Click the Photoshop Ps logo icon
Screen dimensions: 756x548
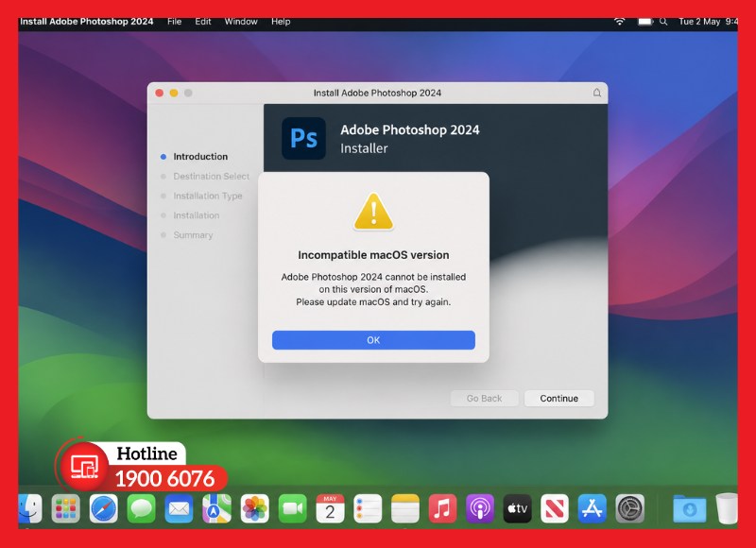[x=303, y=138]
